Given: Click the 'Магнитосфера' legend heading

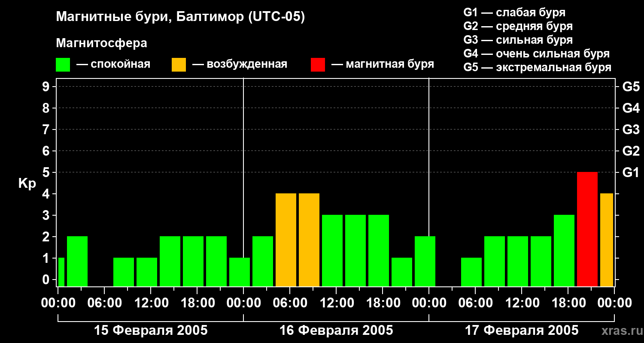Looking at the screenshot, I should 102,43.
